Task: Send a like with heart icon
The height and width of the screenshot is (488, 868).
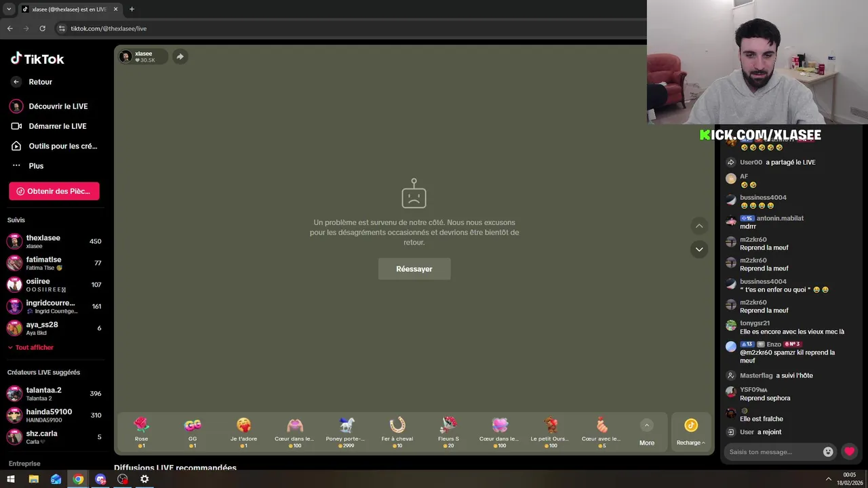Action: [849, 451]
